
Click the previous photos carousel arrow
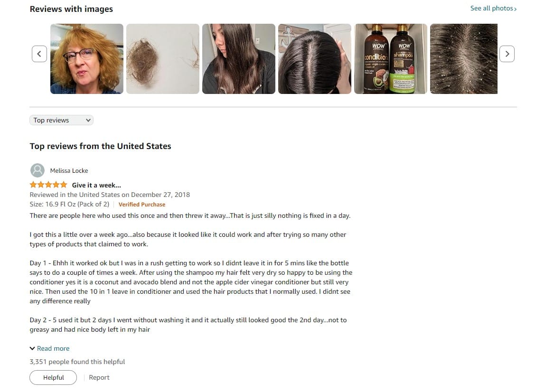point(39,54)
